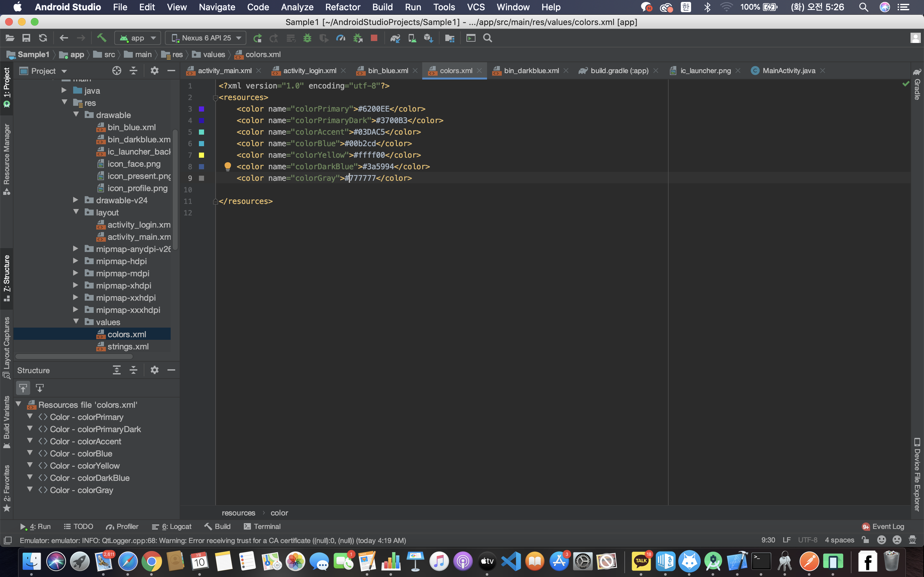Image resolution: width=924 pixels, height=577 pixels.
Task: Toggle the Gradle tool window strip
Action: (917, 85)
